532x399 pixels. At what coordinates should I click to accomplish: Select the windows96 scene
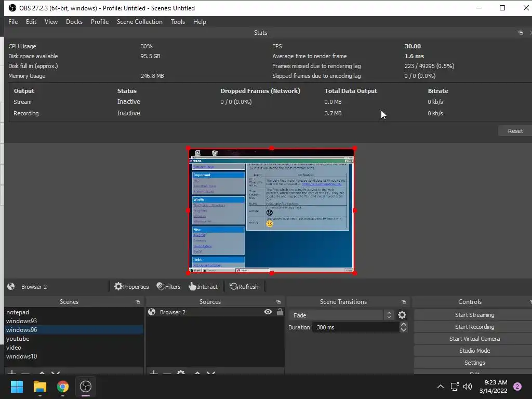[74, 330]
